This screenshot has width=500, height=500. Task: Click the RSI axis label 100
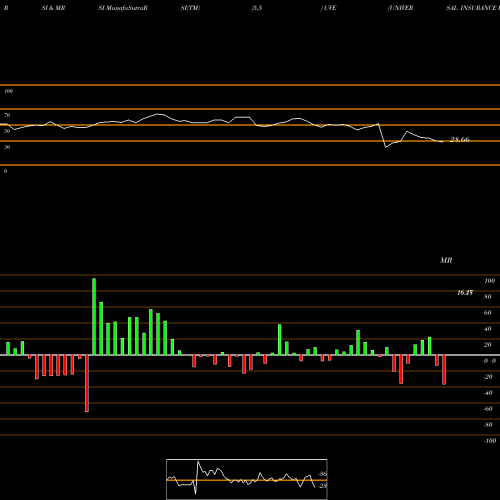click(9, 91)
